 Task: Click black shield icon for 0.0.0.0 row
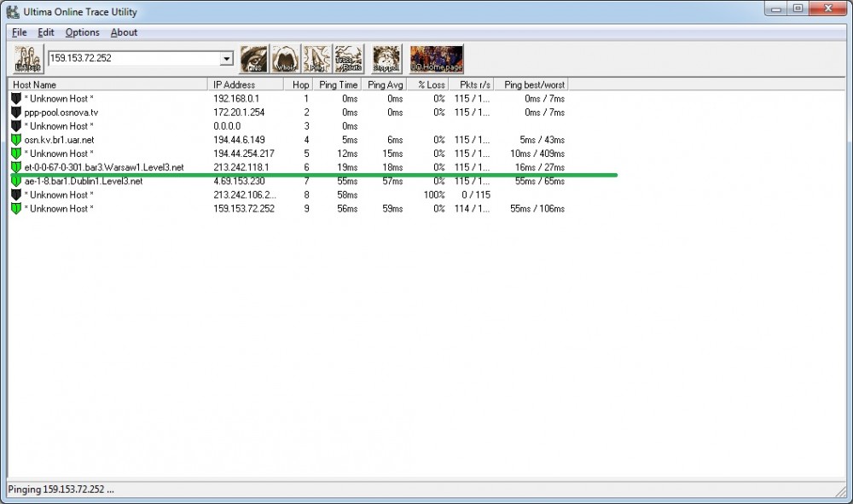pyautogui.click(x=15, y=125)
